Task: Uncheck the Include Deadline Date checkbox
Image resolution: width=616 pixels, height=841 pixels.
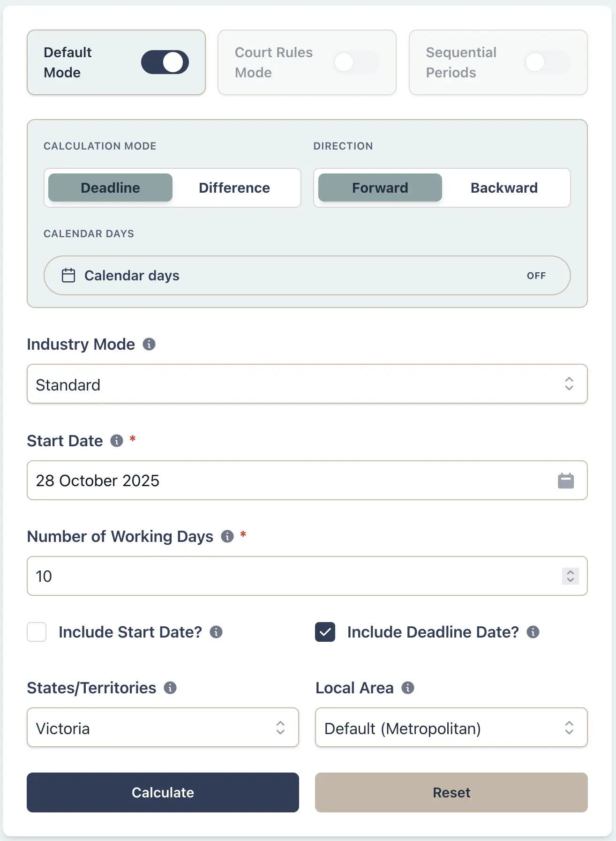Action: pos(325,632)
